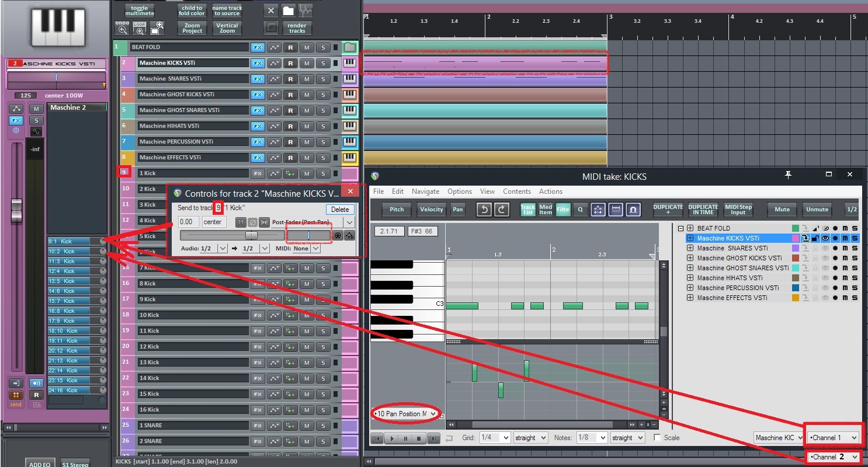Toggle visibility eye for Maschine KICKS VSTi in track list

click(825, 238)
